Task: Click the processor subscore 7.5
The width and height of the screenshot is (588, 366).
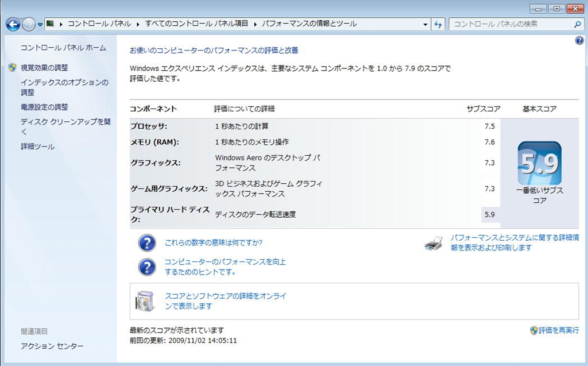Action: 489,126
